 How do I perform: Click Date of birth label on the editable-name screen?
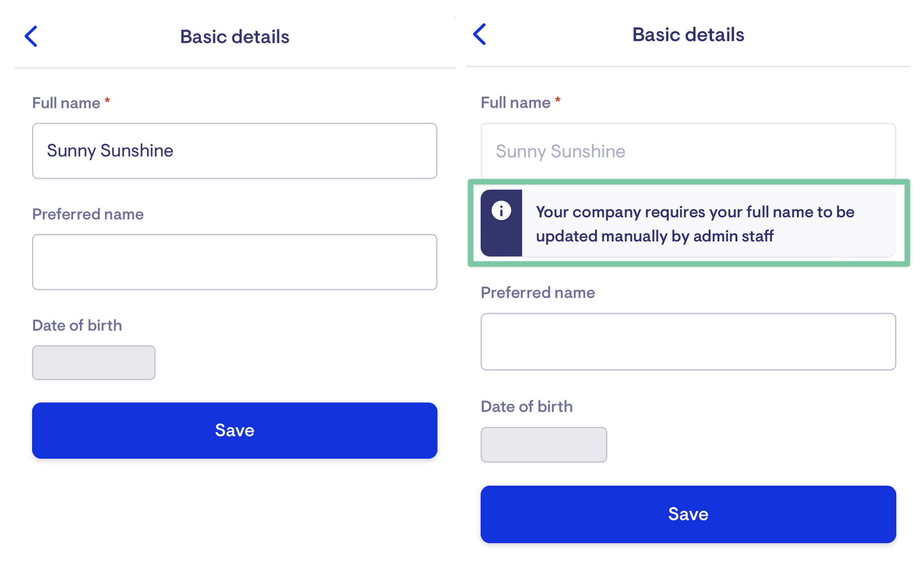[77, 325]
